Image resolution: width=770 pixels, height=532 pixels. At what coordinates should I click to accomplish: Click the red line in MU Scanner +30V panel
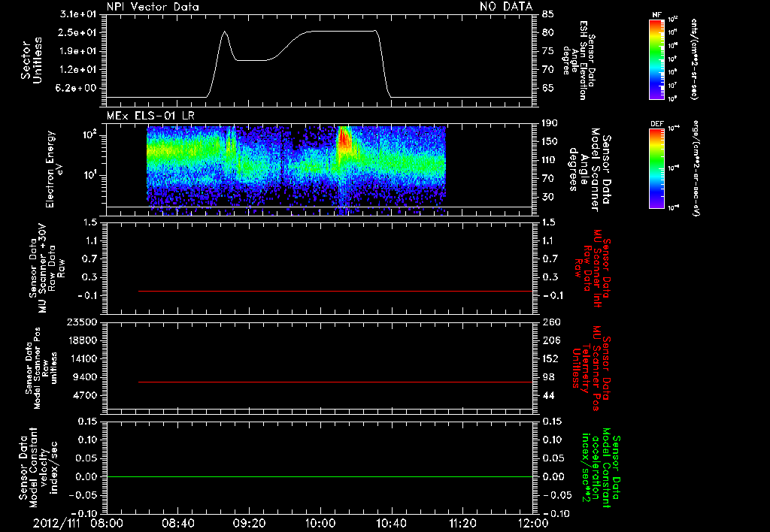pos(335,291)
